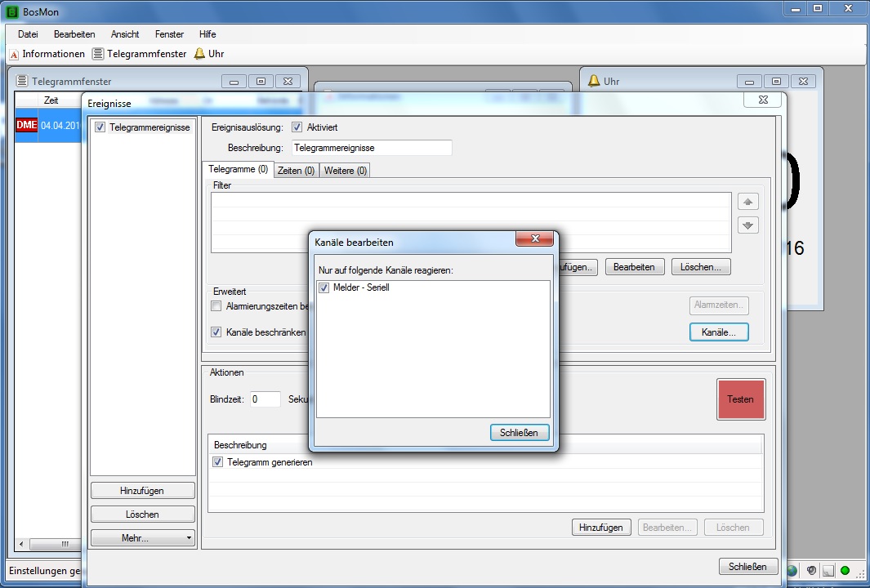The image size is (870, 588).
Task: Disable the Kanäle beschränken checkbox
Action: coord(216,332)
